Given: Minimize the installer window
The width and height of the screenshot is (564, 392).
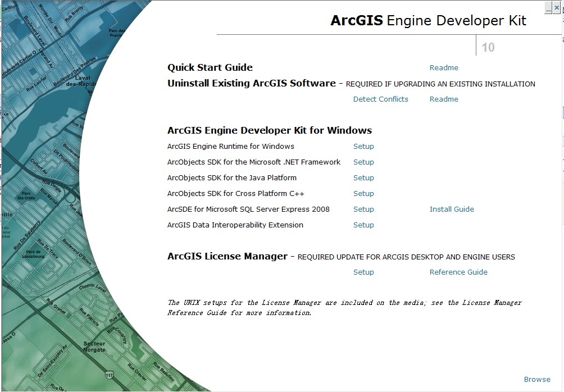Looking at the screenshot, I should (x=548, y=7).
